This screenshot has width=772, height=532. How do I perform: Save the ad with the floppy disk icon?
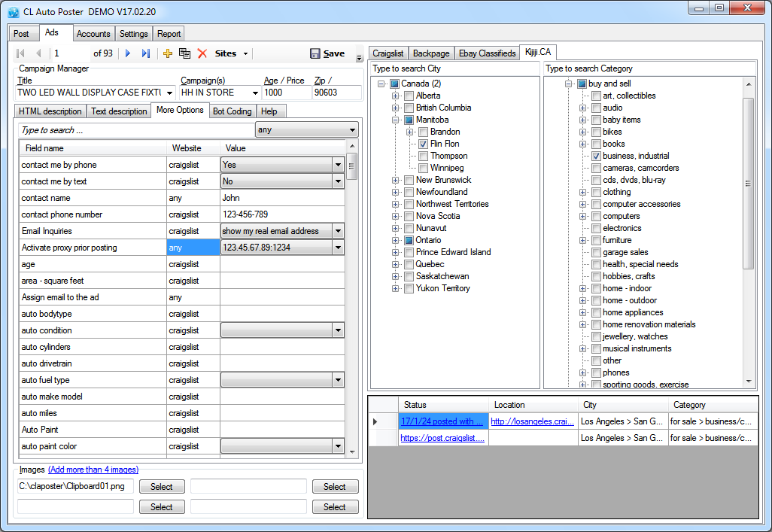point(327,53)
